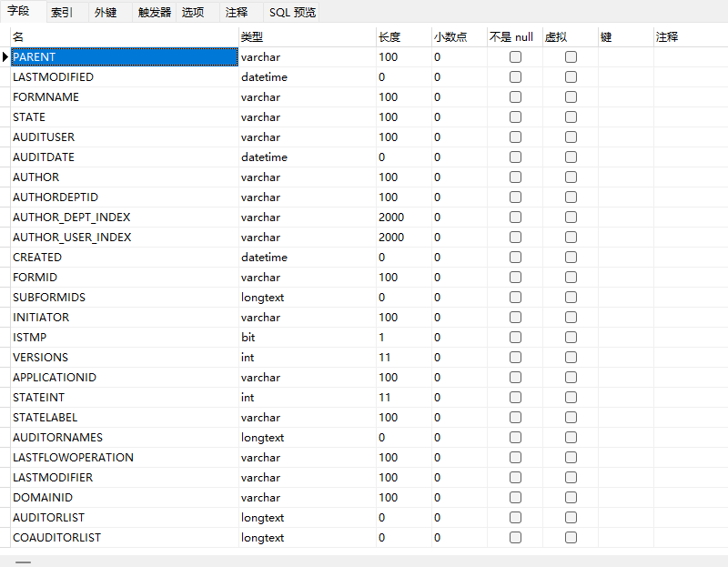Check 不是 null for STATE field

tap(515, 117)
